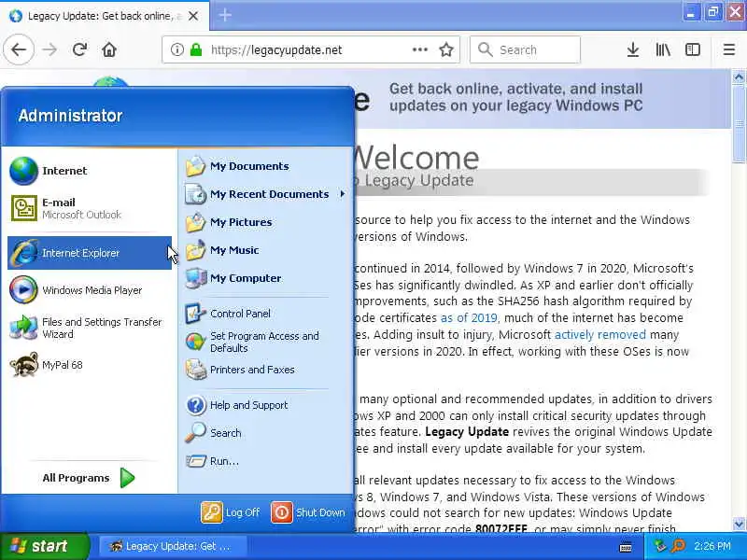Follow the 'actively removed' link
This screenshot has width=747, height=560.
click(600, 335)
